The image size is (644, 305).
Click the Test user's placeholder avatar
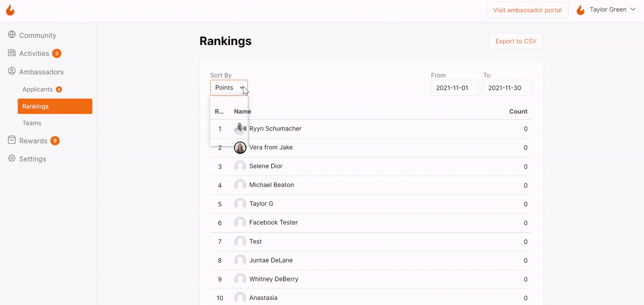pyautogui.click(x=240, y=241)
